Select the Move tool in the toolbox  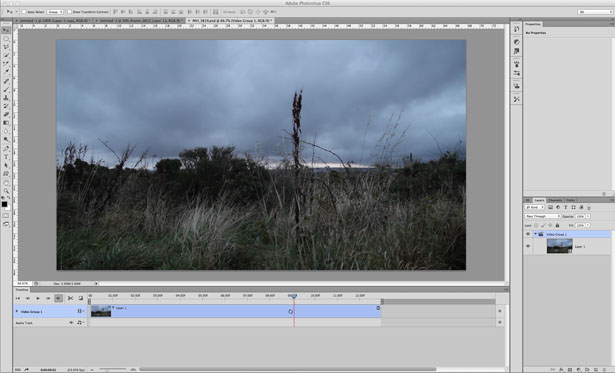[x=6, y=30]
